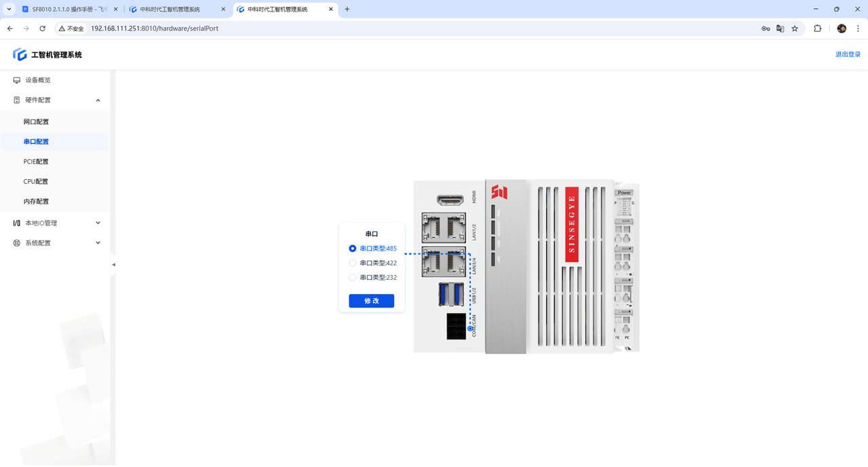Click the COM/CAN port marker dot
Viewport: 868px width, 467px height.
(470, 329)
